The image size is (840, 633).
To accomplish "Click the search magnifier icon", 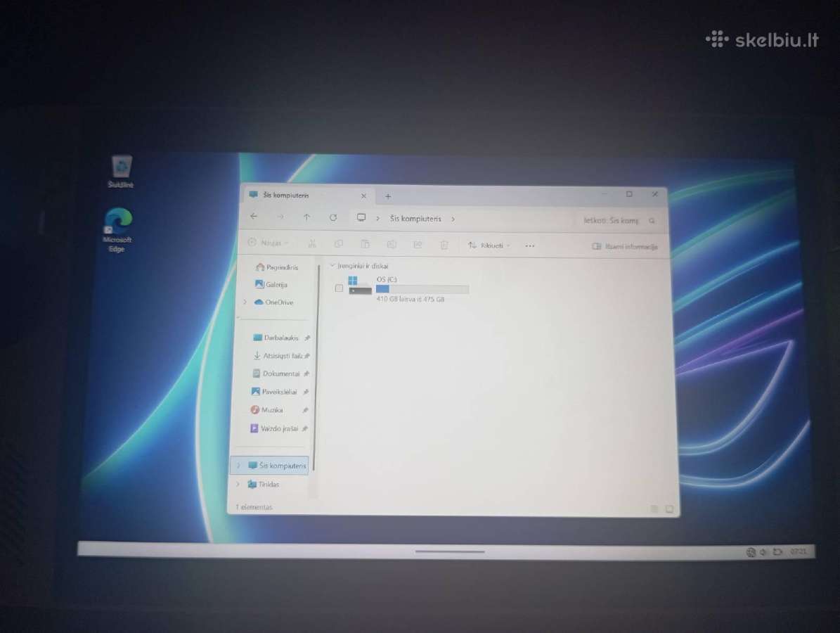I will point(652,221).
